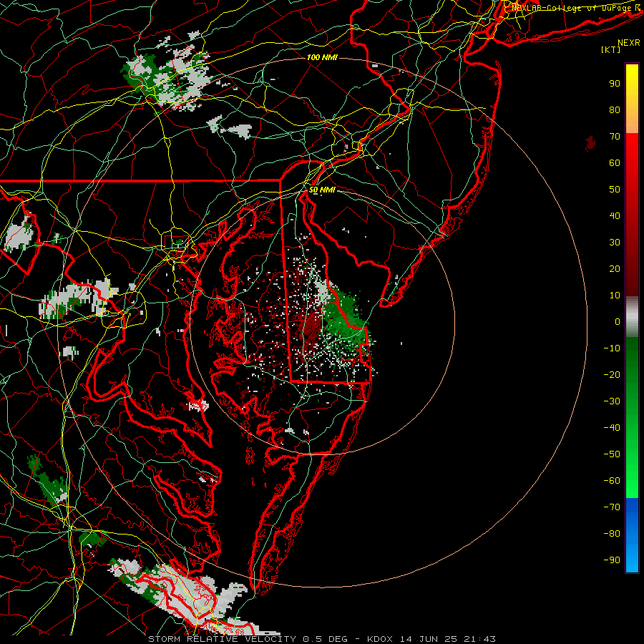Click the '[KT]' units label above scale

610,49
